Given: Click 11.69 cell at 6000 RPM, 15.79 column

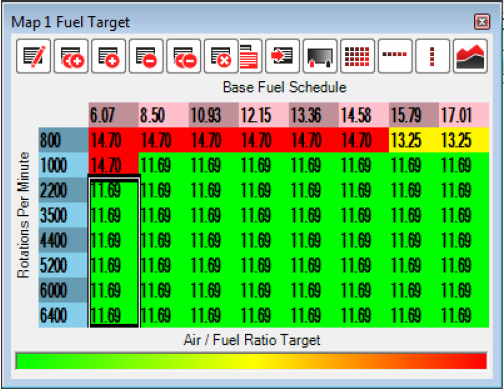Looking at the screenshot, I should 414,290.
